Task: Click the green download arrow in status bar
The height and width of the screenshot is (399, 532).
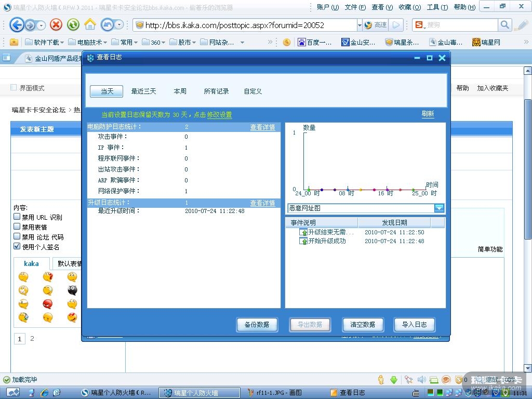Action: [x=394, y=380]
